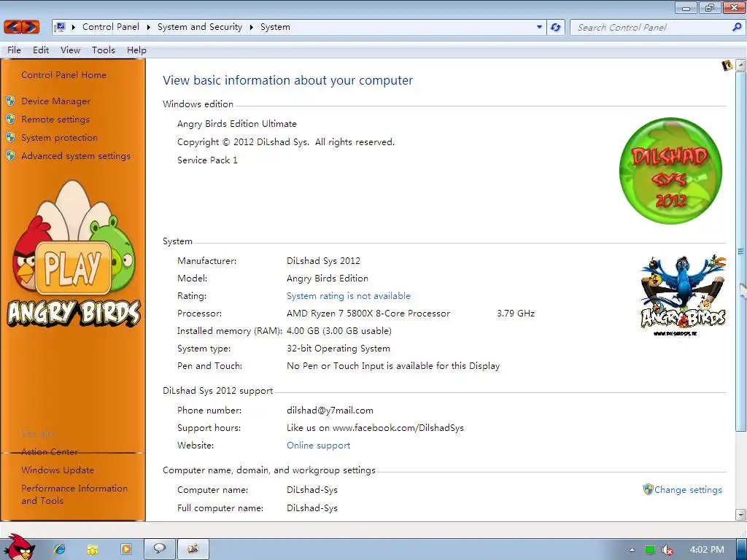Open Device Manager link
Image resolution: width=747 pixels, height=560 pixels.
click(x=55, y=101)
